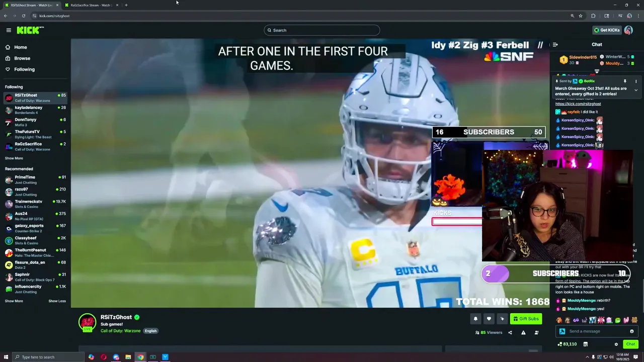Open TheFutureTV channel in the sidebar
Viewport: 644px width, 362px height.
point(35,134)
